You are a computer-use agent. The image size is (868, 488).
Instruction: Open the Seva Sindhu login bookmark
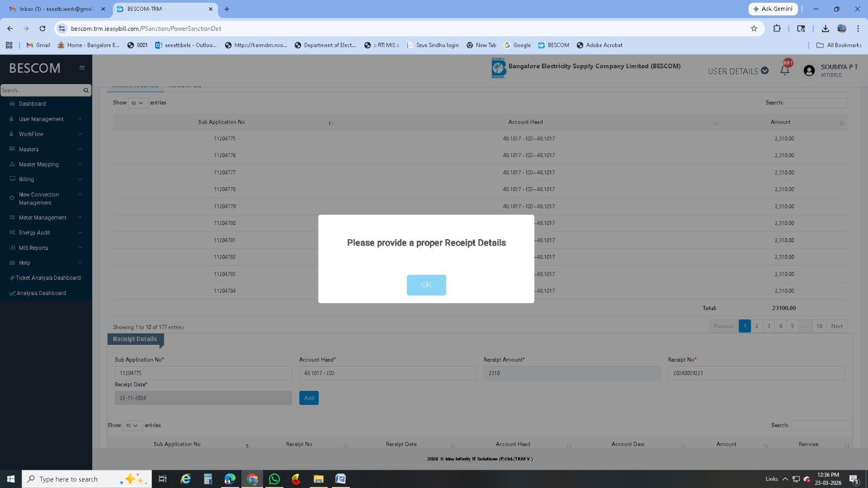[x=433, y=45]
